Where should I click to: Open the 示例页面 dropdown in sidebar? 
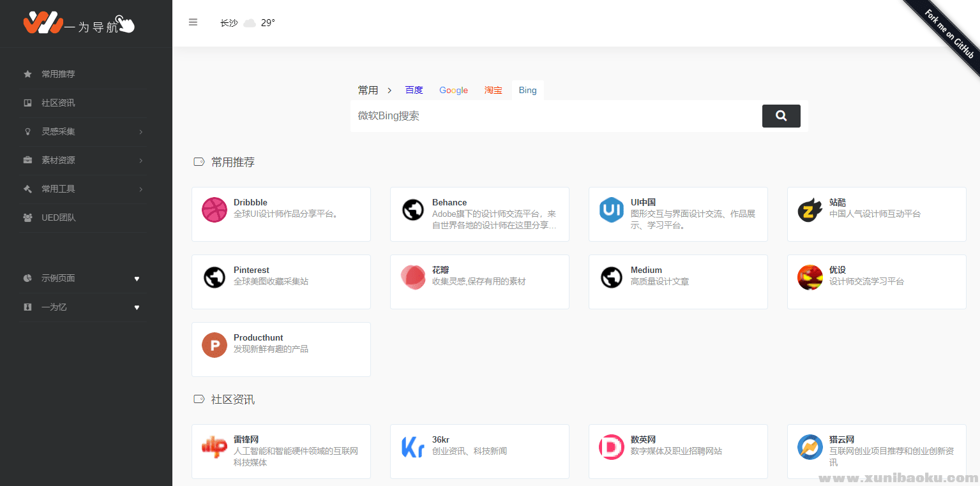tap(83, 278)
